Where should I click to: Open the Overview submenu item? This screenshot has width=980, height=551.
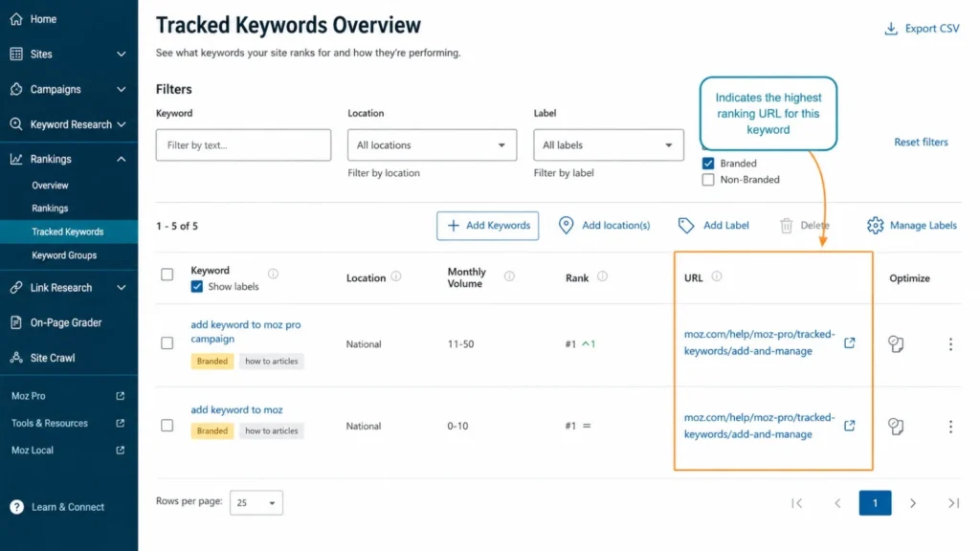(50, 186)
